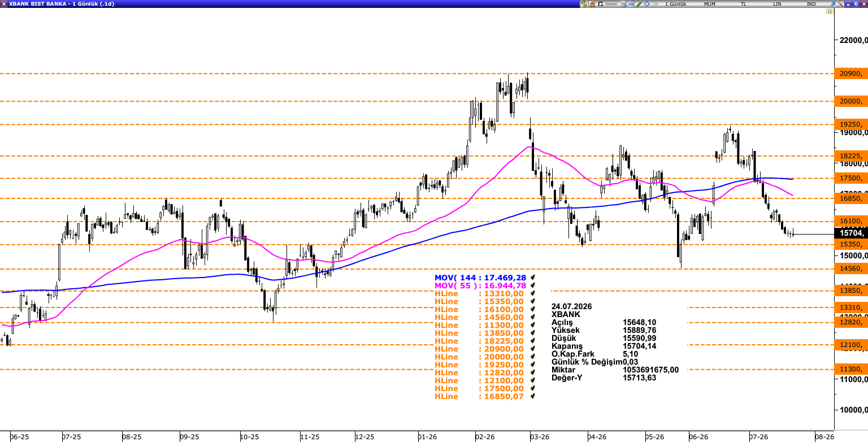
Task: Click the Miktar 1053691675,00 value
Action: coord(651,370)
